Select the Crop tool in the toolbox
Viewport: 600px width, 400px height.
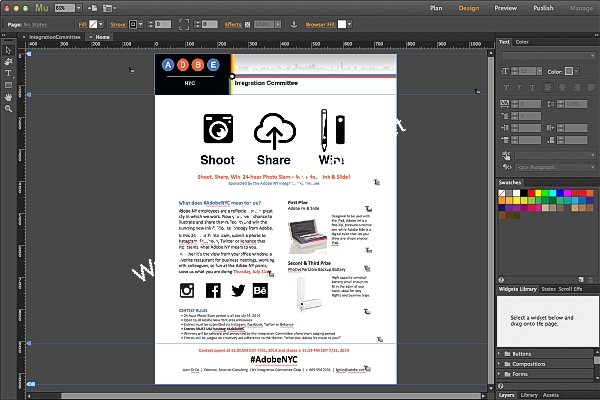[8, 62]
